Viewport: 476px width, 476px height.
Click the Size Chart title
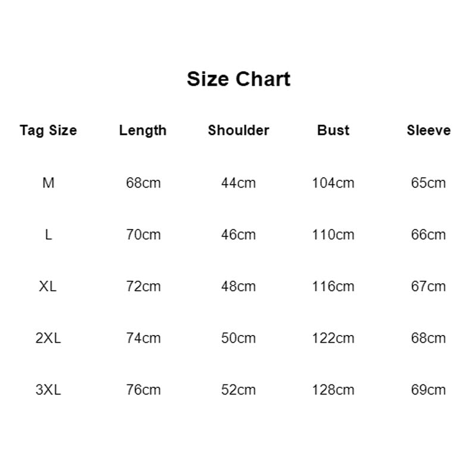coord(238,79)
